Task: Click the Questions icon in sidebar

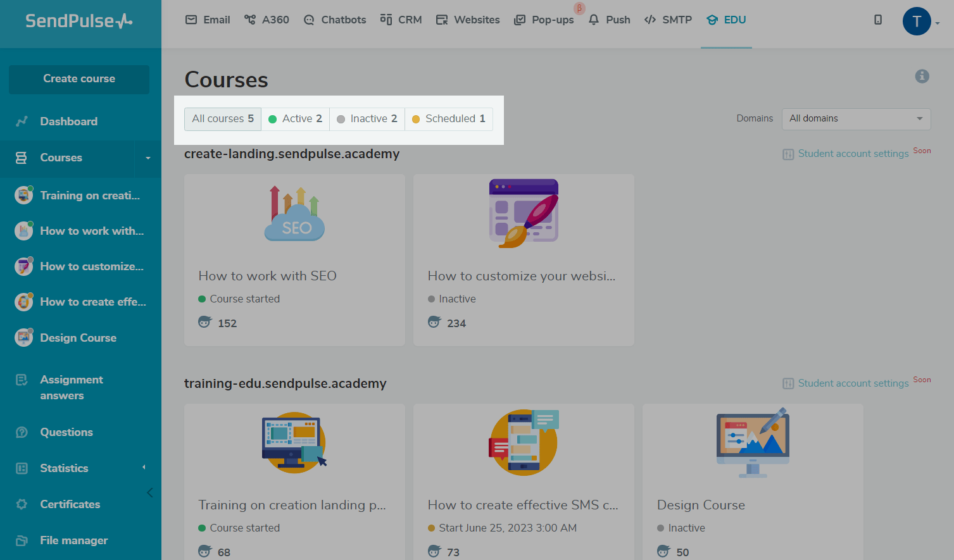Action: click(22, 432)
